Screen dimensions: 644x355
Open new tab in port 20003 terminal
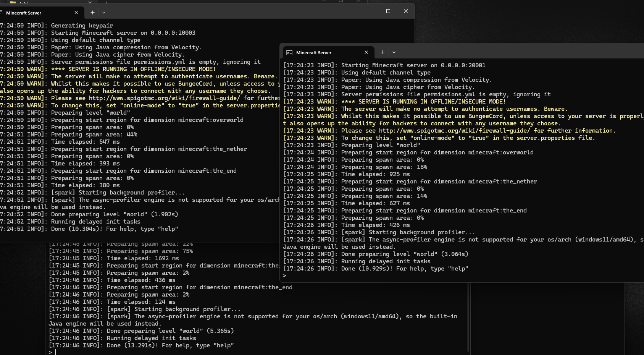(92, 13)
